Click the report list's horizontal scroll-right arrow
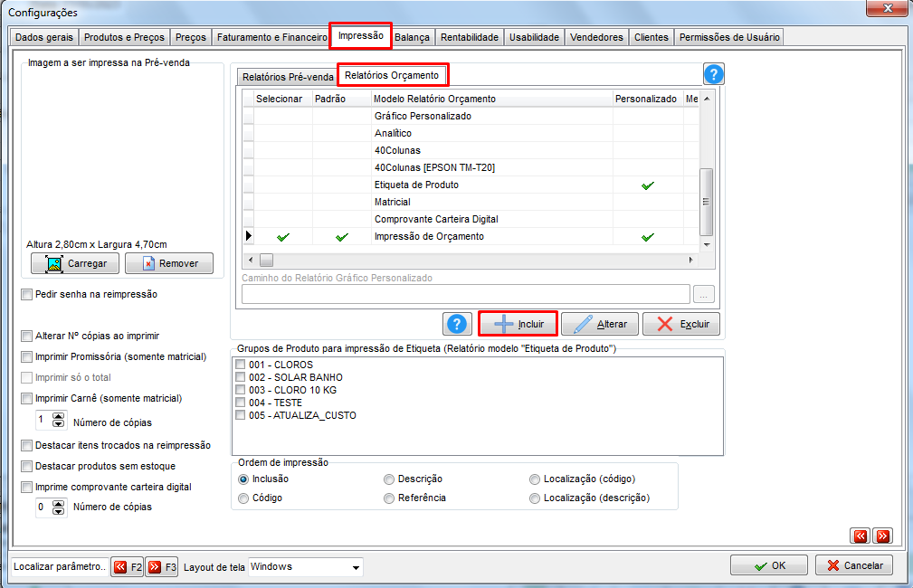This screenshot has height=588, width=913. tap(690, 260)
